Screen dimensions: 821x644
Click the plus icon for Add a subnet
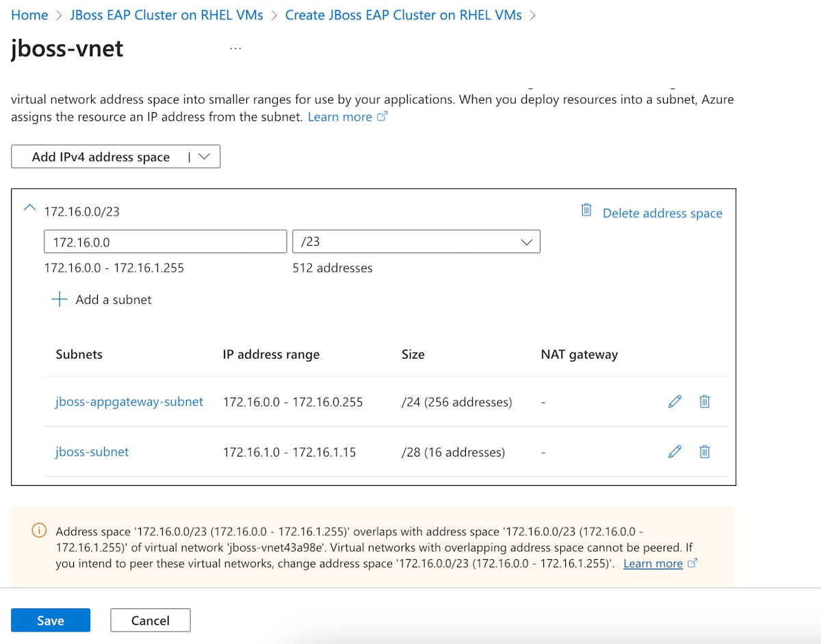pyautogui.click(x=60, y=299)
